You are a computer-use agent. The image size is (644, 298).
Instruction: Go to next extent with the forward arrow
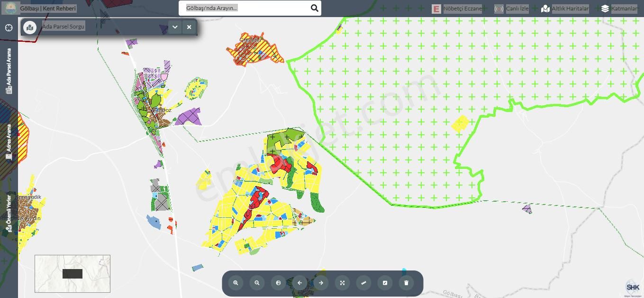click(x=321, y=282)
